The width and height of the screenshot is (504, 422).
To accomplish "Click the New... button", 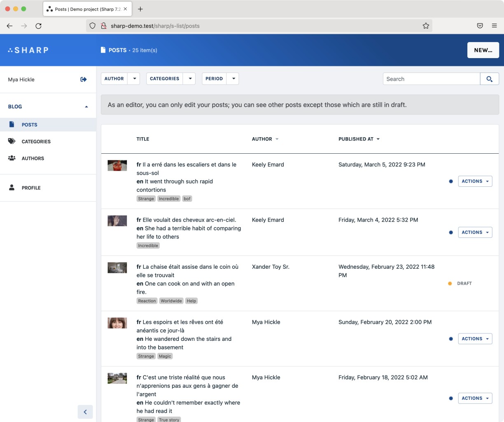I will point(483,50).
